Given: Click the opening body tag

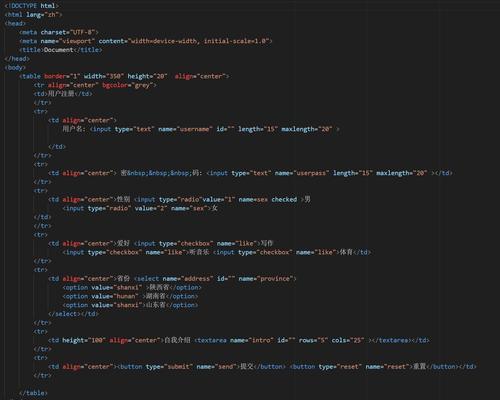Looking at the screenshot, I should pos(15,67).
